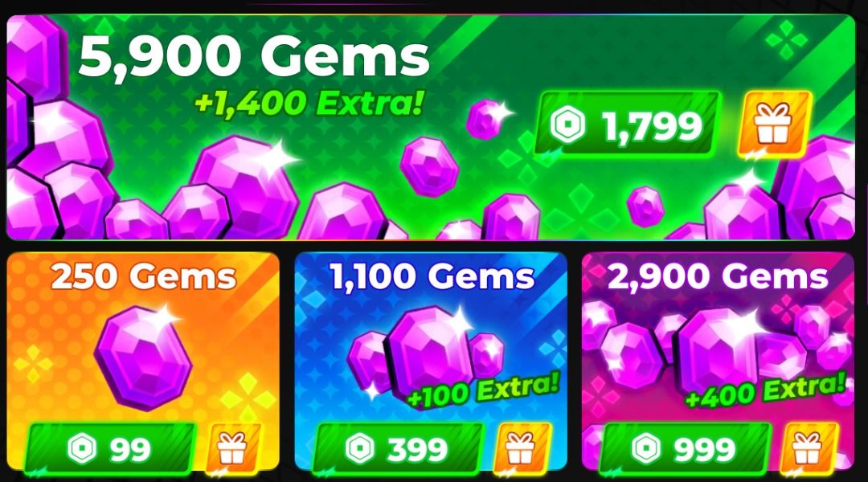Gift the 1,100 Gems pack
Image resolution: width=868 pixels, height=482 pixels.
point(522,448)
